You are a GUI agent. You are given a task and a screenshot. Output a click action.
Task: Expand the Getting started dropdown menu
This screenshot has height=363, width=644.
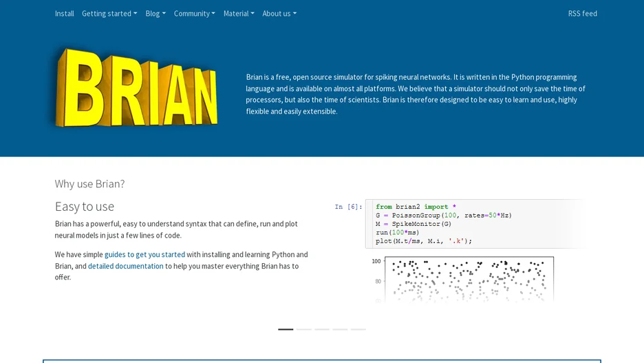pyautogui.click(x=109, y=14)
